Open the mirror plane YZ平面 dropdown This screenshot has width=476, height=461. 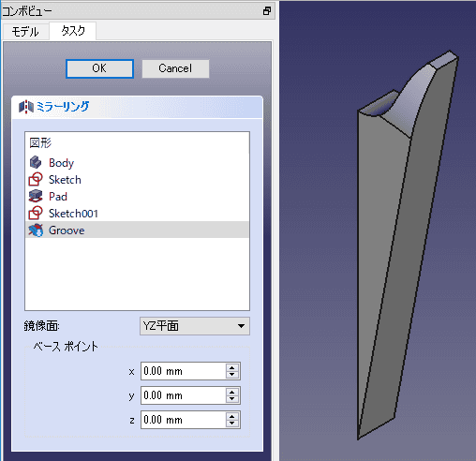[195, 326]
